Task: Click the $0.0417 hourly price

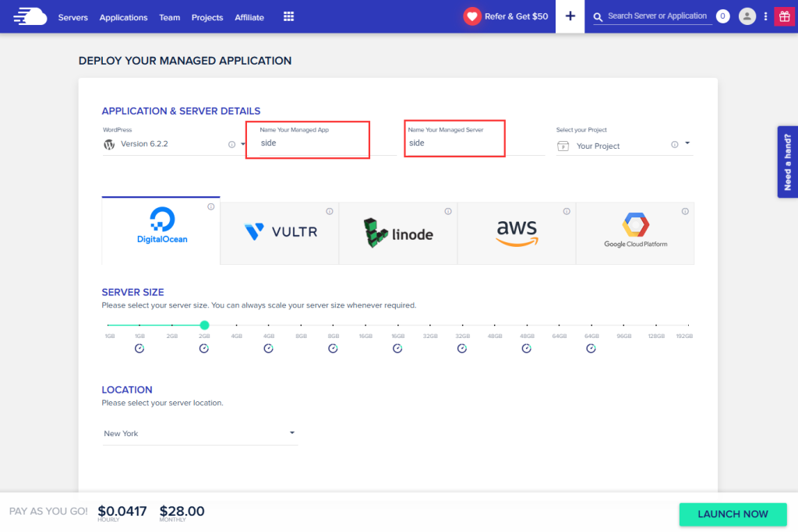Action: tap(122, 511)
